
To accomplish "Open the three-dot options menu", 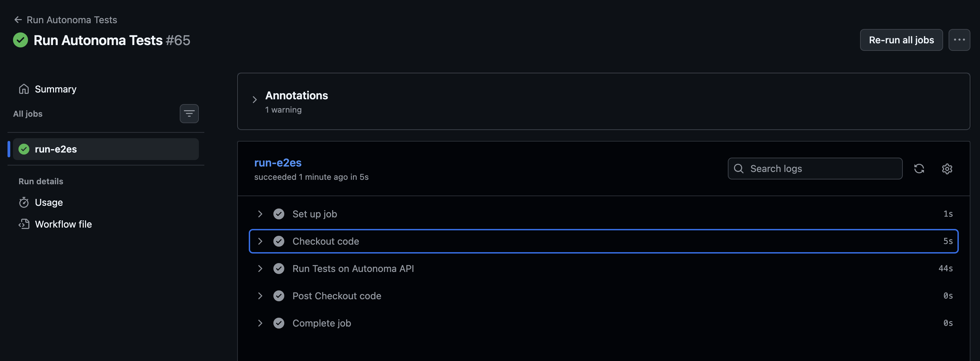I will pos(959,40).
